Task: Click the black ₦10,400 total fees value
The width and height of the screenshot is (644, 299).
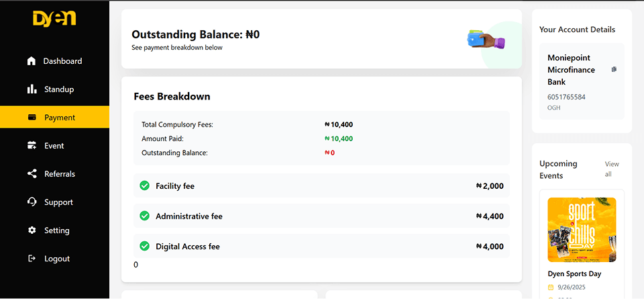Action: point(339,124)
